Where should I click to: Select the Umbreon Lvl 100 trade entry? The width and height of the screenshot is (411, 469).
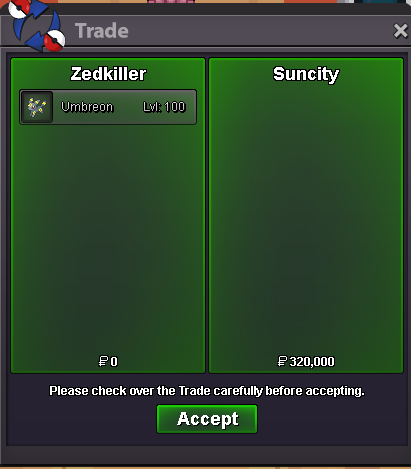point(108,107)
